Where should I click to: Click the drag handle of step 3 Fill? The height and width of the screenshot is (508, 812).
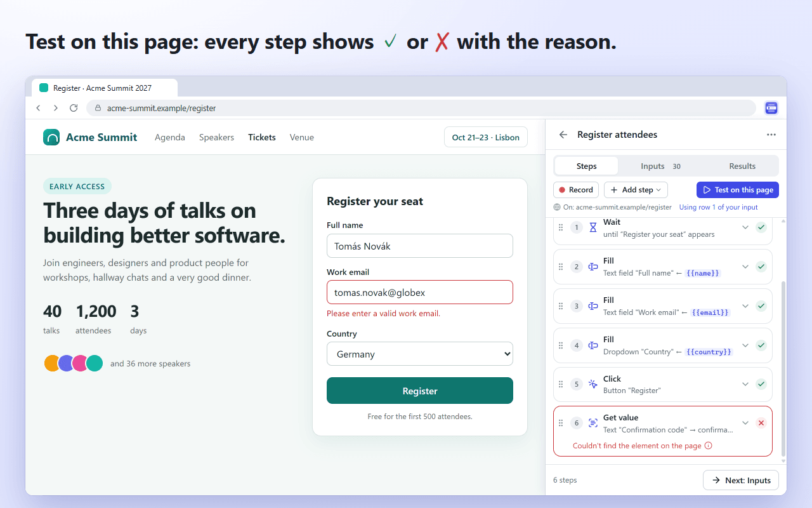click(x=561, y=306)
